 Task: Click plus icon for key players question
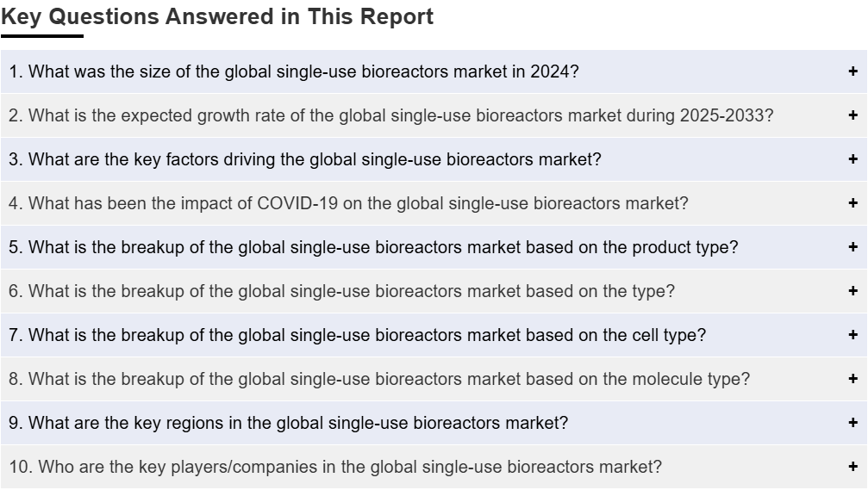[x=852, y=467]
